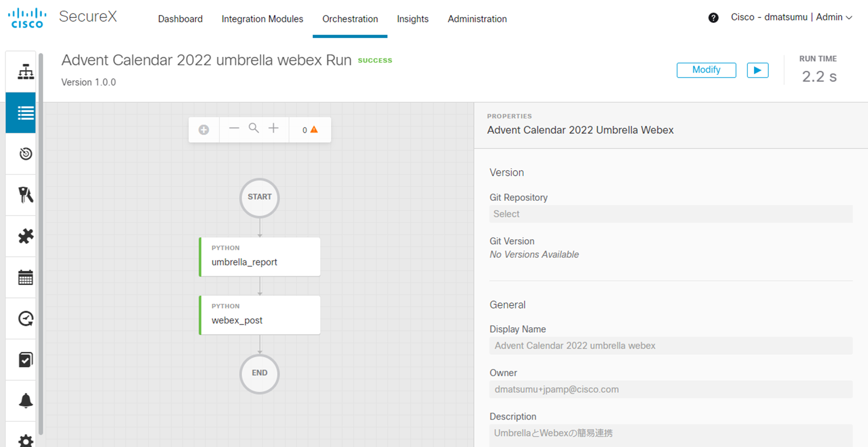Expand the Cisco - dmatsumu Admin account dropdown
Screen dimensions: 868x447
[x=792, y=17]
